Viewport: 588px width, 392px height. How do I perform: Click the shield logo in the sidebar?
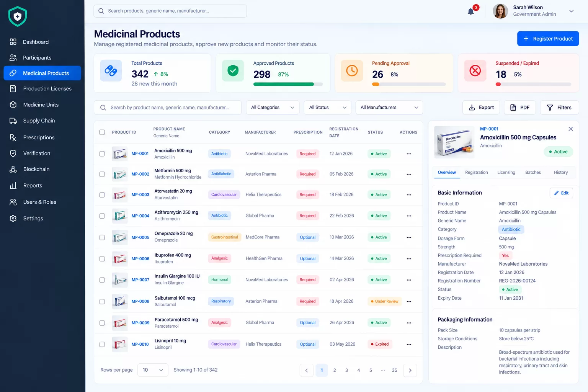(18, 16)
